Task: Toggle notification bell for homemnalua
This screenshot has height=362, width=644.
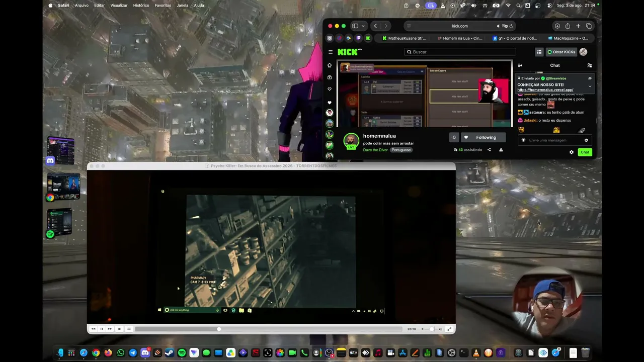Action: click(x=454, y=137)
